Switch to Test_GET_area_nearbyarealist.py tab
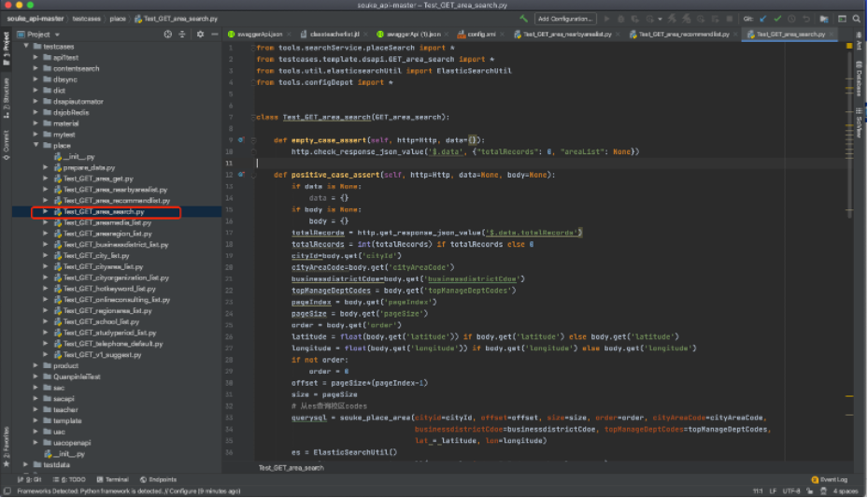 coord(567,35)
